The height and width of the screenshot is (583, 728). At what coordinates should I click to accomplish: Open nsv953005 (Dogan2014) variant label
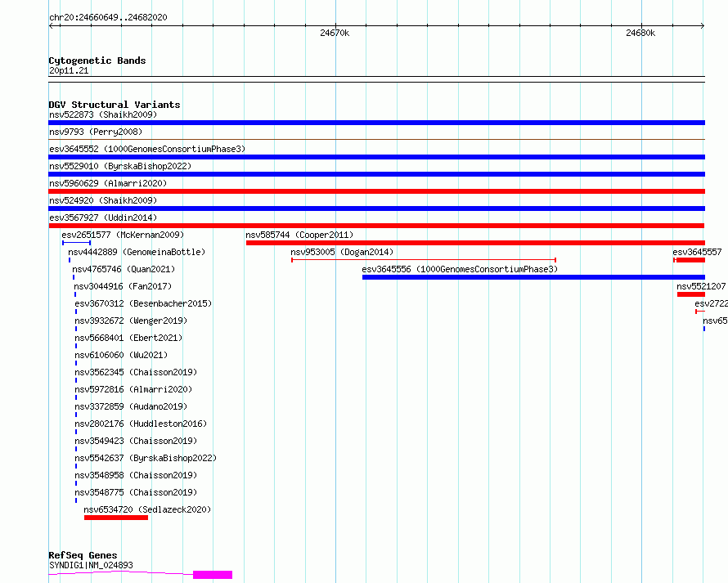[342, 252]
